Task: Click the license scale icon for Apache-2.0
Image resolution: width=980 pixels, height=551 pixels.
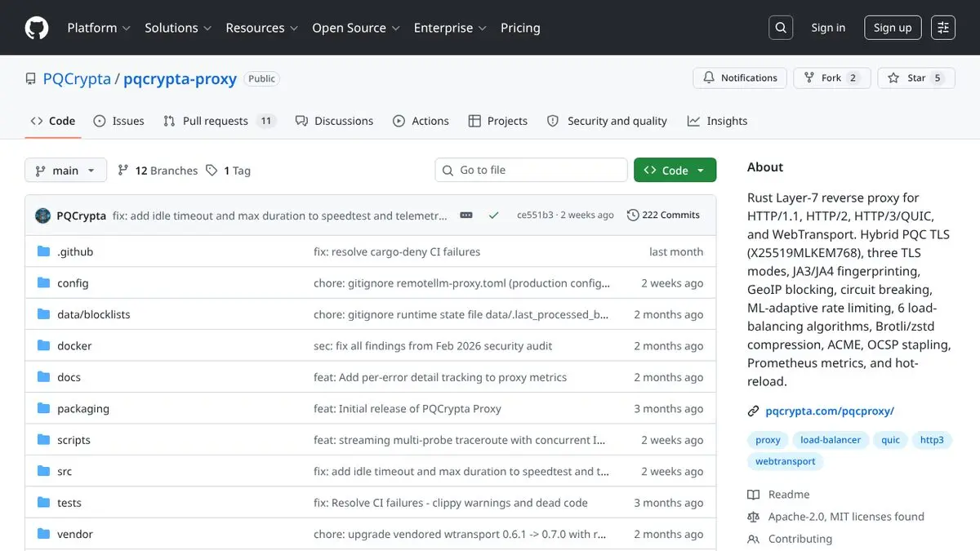Action: (752, 516)
